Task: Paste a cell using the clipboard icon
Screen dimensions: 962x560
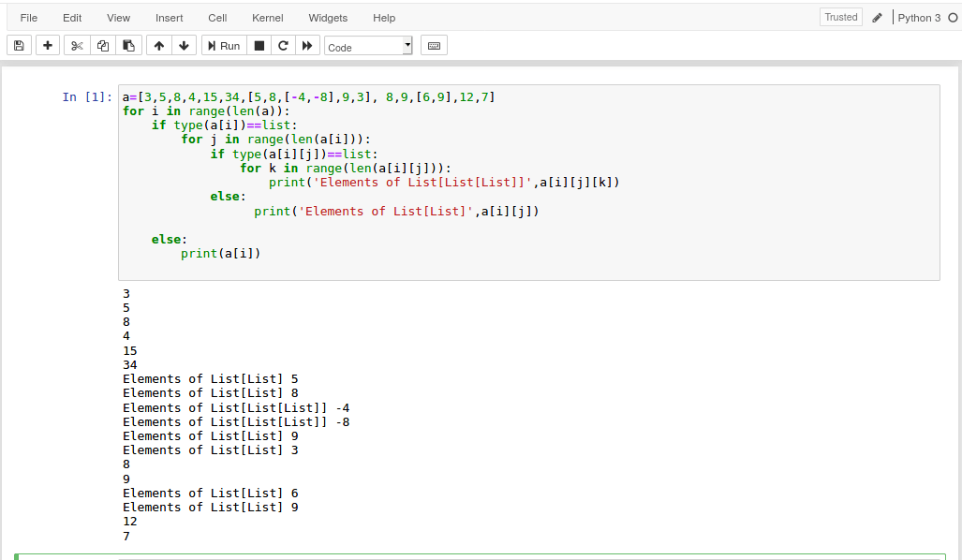Action: click(x=128, y=44)
